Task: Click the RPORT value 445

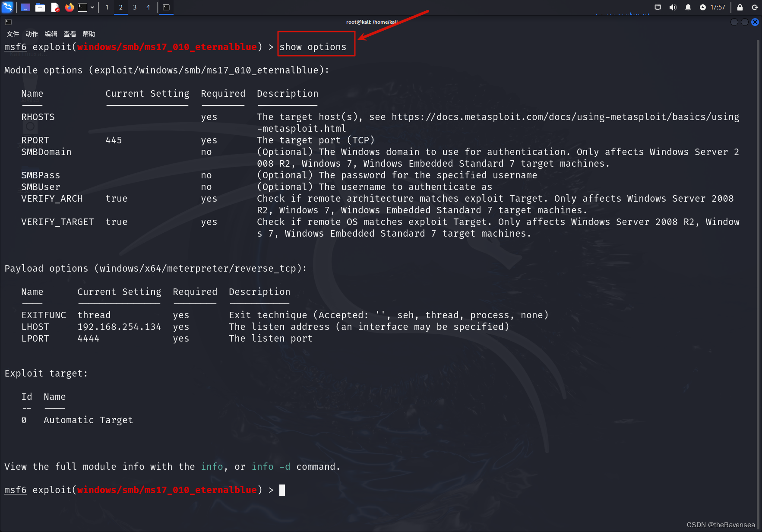Action: click(114, 140)
